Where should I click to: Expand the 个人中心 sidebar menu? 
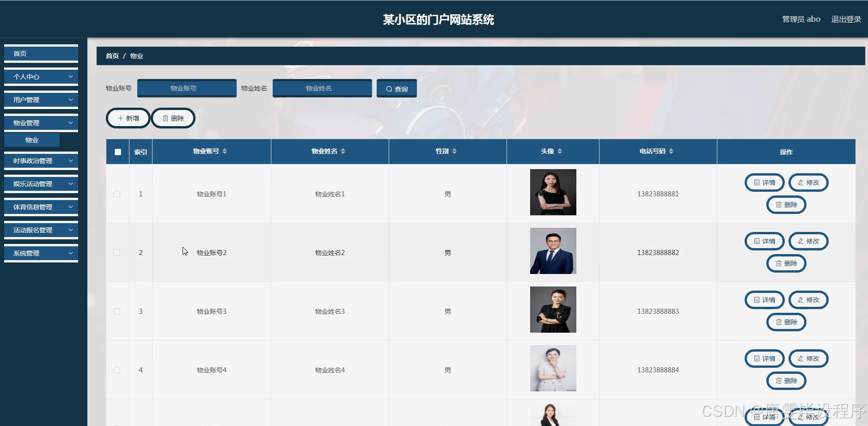tap(41, 77)
